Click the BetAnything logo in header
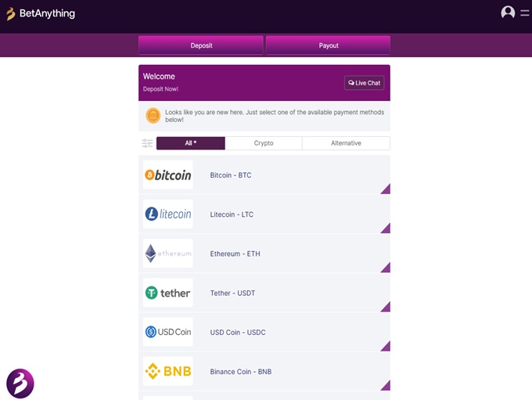The width and height of the screenshot is (532, 400). click(x=41, y=13)
